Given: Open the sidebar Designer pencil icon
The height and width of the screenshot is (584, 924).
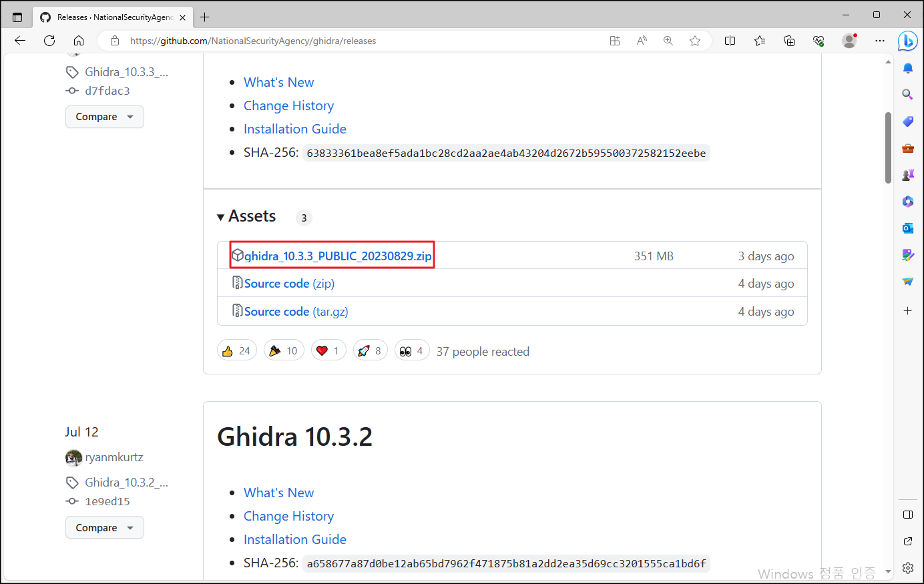Looking at the screenshot, I should click(x=908, y=255).
